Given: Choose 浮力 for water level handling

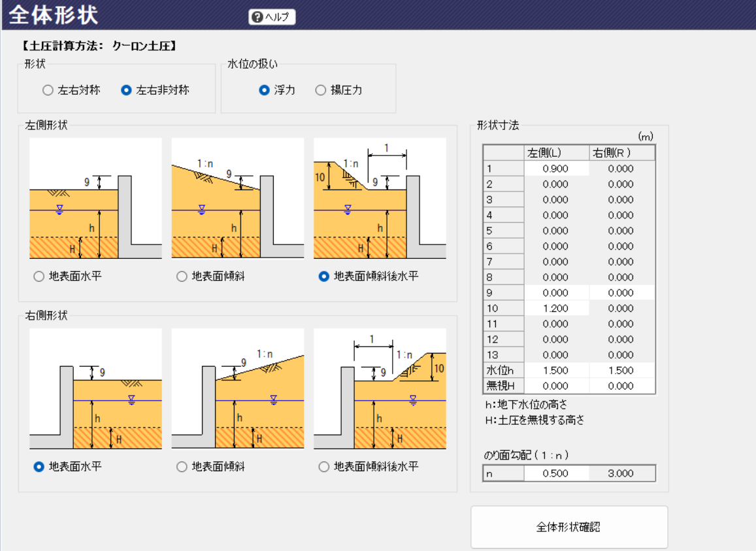Looking at the screenshot, I should [265, 91].
